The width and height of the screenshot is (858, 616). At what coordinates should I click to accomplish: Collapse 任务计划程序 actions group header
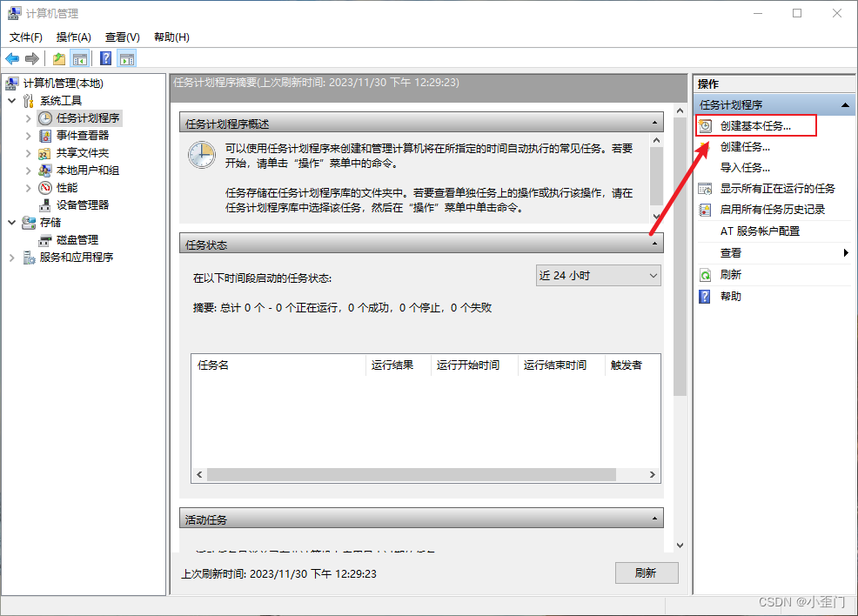coord(845,105)
